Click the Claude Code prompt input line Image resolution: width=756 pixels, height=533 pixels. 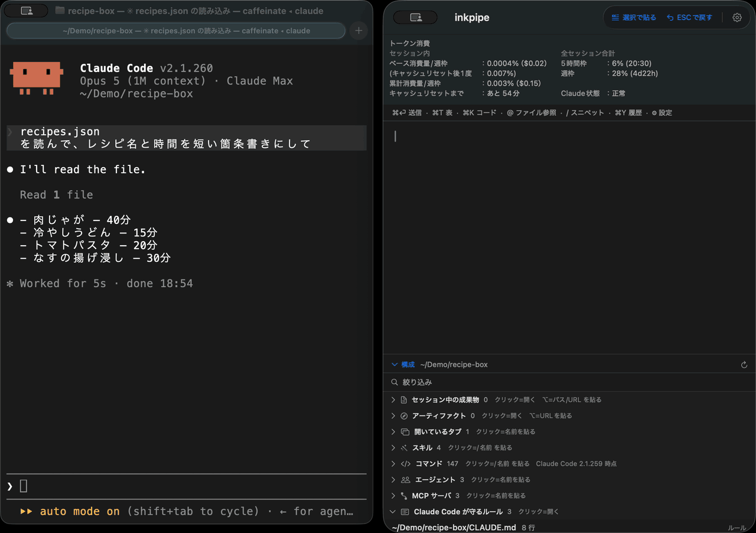point(186,486)
